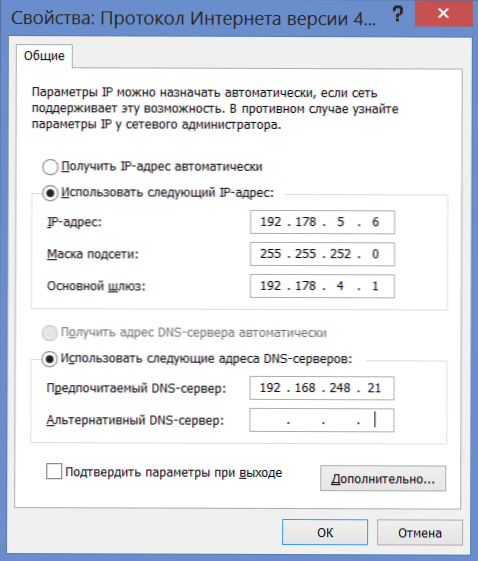Click the question mark help icon
This screenshot has height=561, width=478.
pos(397,15)
